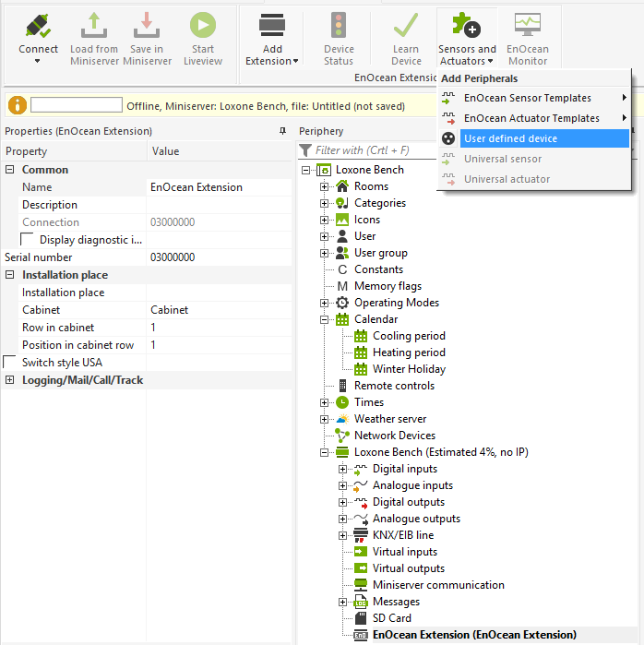Select Virtual inputs tree item
Screen dimensions: 644x645
point(405,552)
